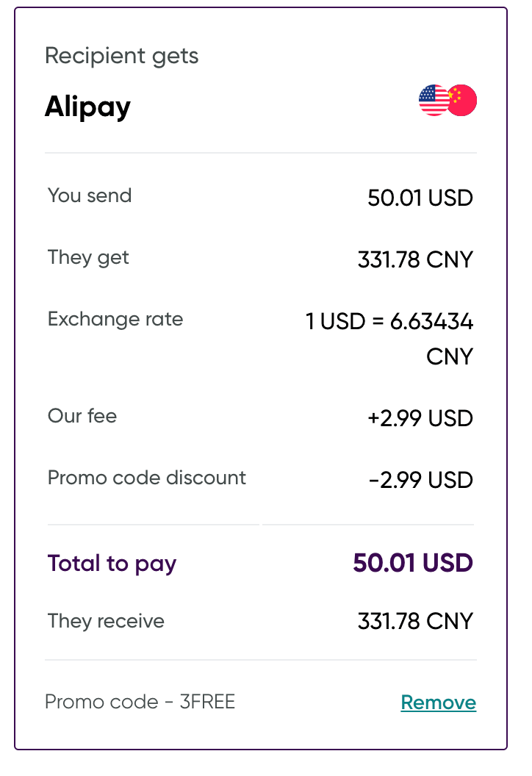Click the United States flag icon
Viewport: 532px width, 776px height.
pos(433,101)
